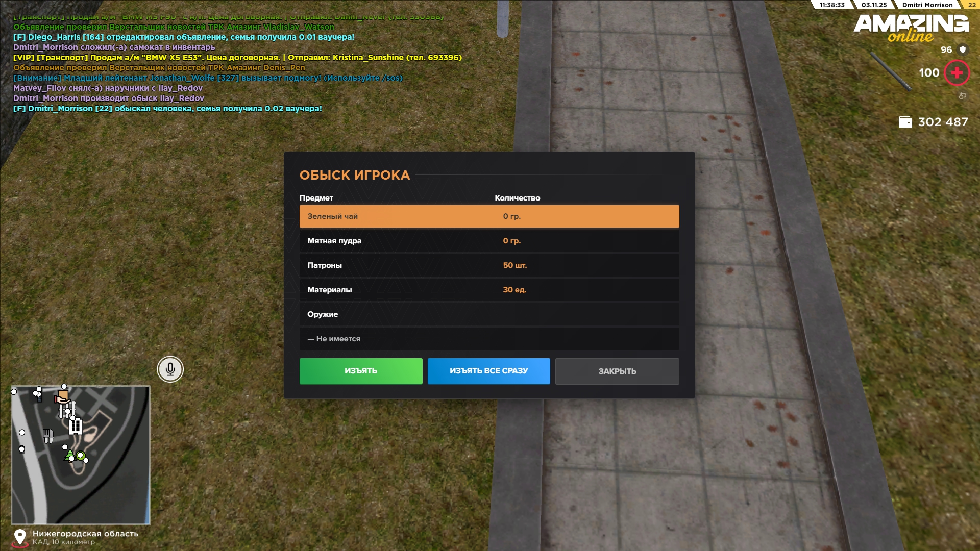Click the green tree minimap marker
The image size is (980, 551).
click(x=69, y=455)
